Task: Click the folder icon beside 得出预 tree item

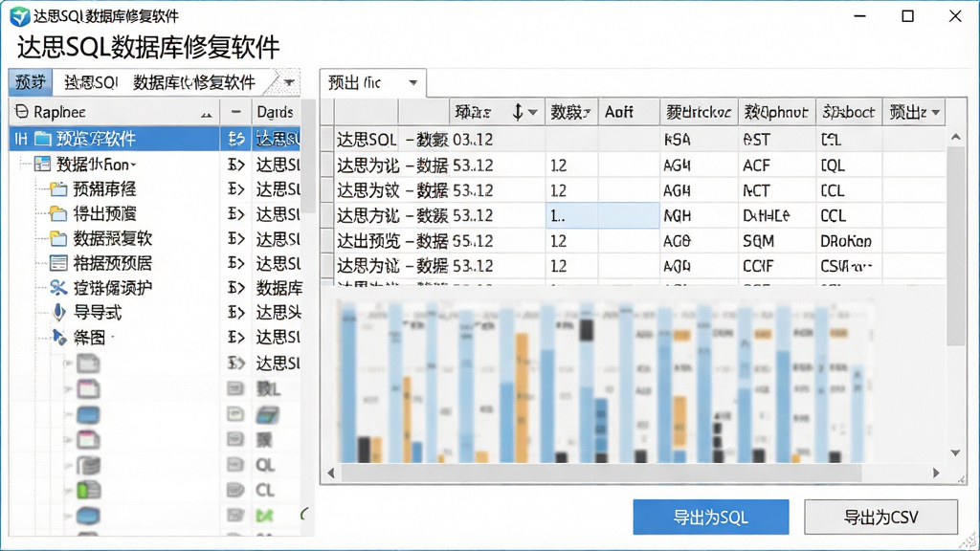Action: (x=58, y=213)
